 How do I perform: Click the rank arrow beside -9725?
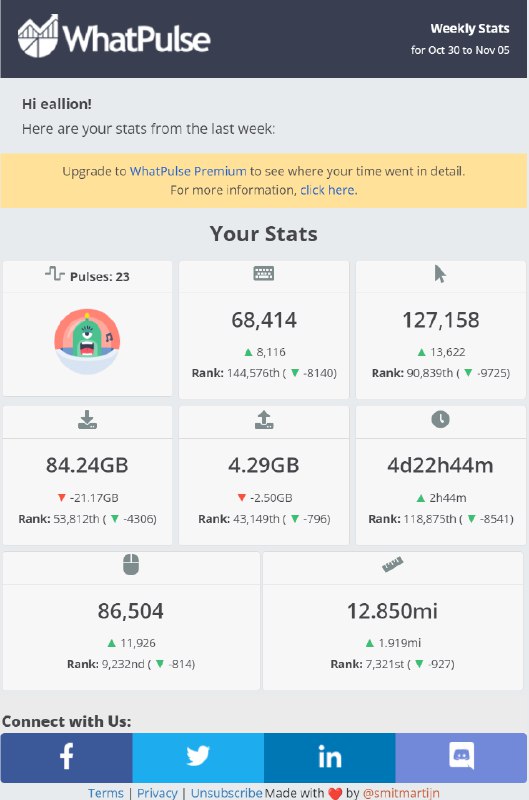468,373
